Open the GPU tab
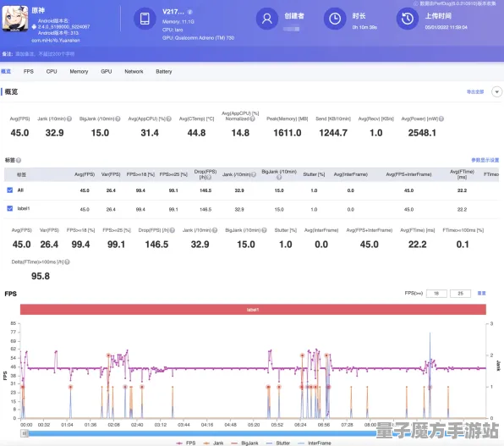The width and height of the screenshot is (504, 446). (x=107, y=71)
